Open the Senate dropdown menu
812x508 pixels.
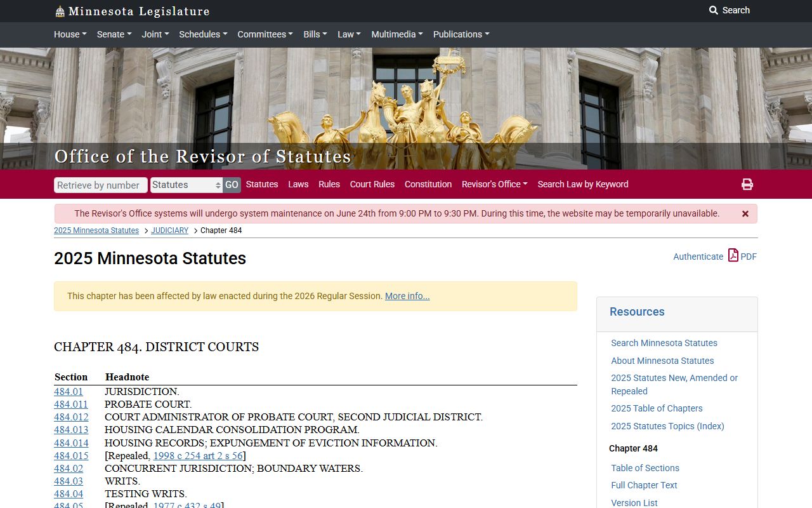point(114,34)
